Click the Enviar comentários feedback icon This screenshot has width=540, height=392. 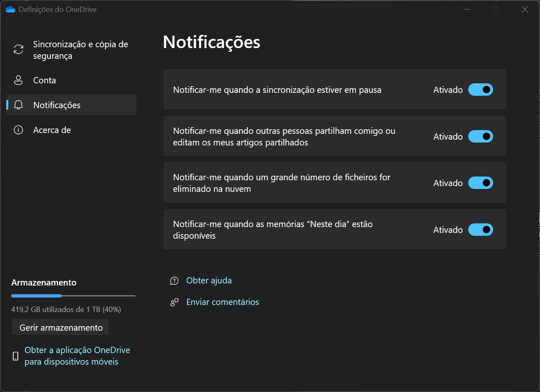click(x=174, y=302)
